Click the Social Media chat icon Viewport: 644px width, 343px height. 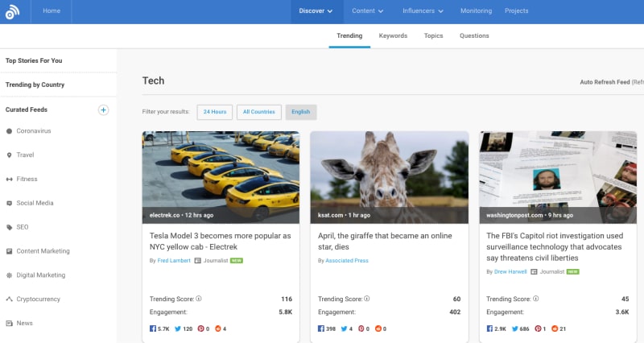pyautogui.click(x=9, y=204)
